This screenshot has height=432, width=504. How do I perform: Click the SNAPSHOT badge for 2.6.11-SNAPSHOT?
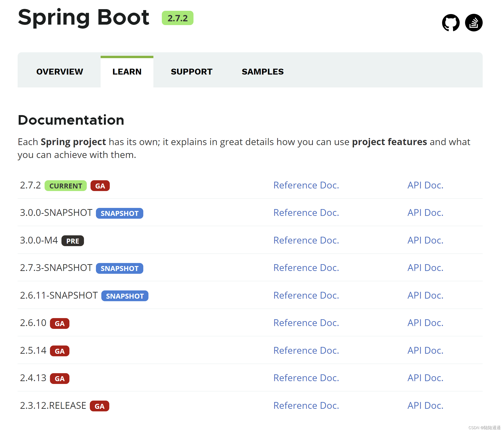pos(125,296)
